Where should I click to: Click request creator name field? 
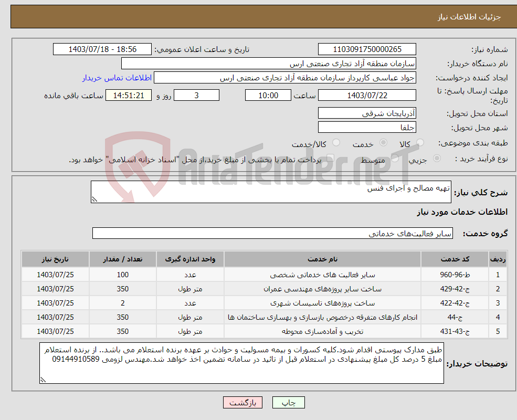tap(285, 78)
